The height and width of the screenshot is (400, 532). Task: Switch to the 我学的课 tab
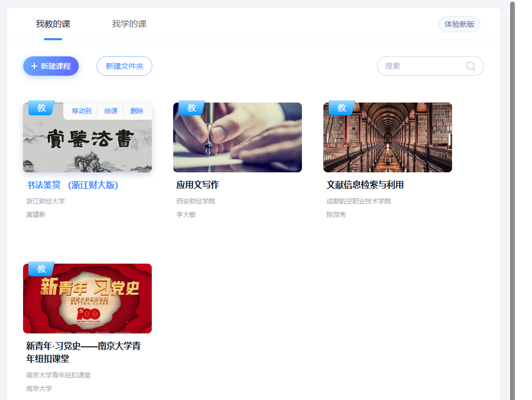(x=129, y=24)
